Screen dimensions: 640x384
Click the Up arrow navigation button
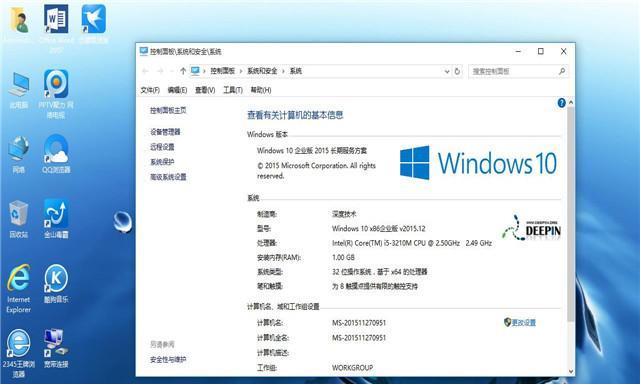tap(183, 71)
